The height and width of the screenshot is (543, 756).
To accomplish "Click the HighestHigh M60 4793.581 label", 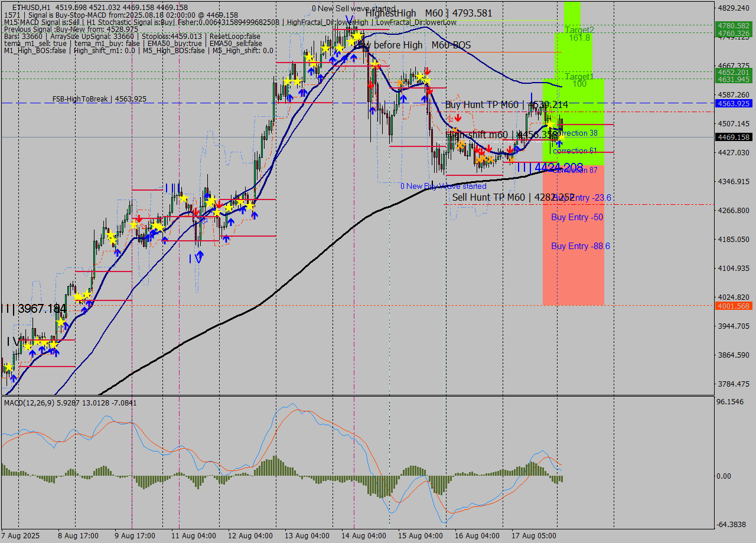I will coord(428,13).
